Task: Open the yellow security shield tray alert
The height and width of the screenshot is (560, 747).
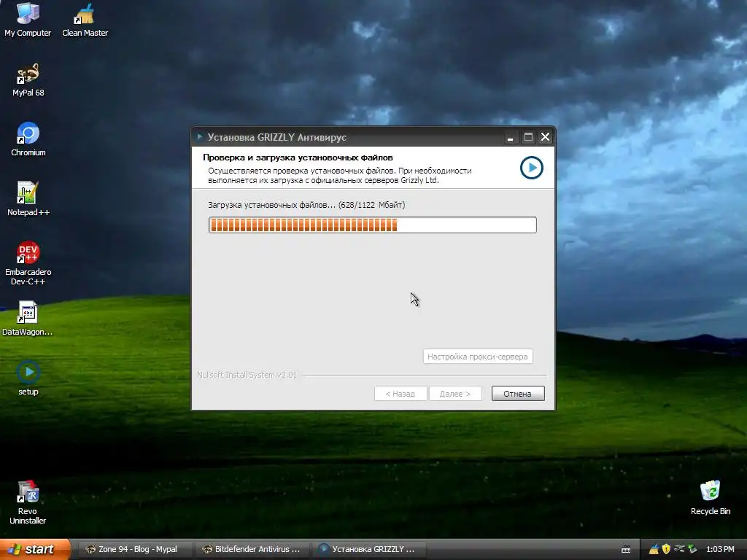Action: pyautogui.click(x=666, y=550)
